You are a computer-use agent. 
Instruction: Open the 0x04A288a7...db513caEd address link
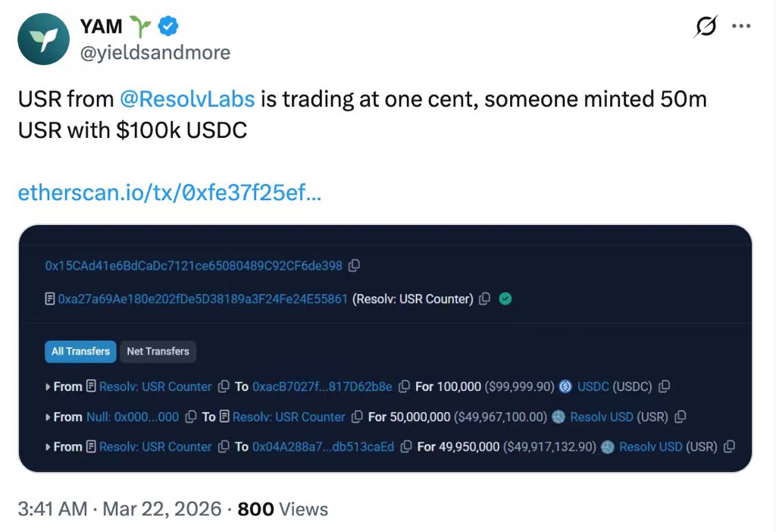(x=324, y=447)
